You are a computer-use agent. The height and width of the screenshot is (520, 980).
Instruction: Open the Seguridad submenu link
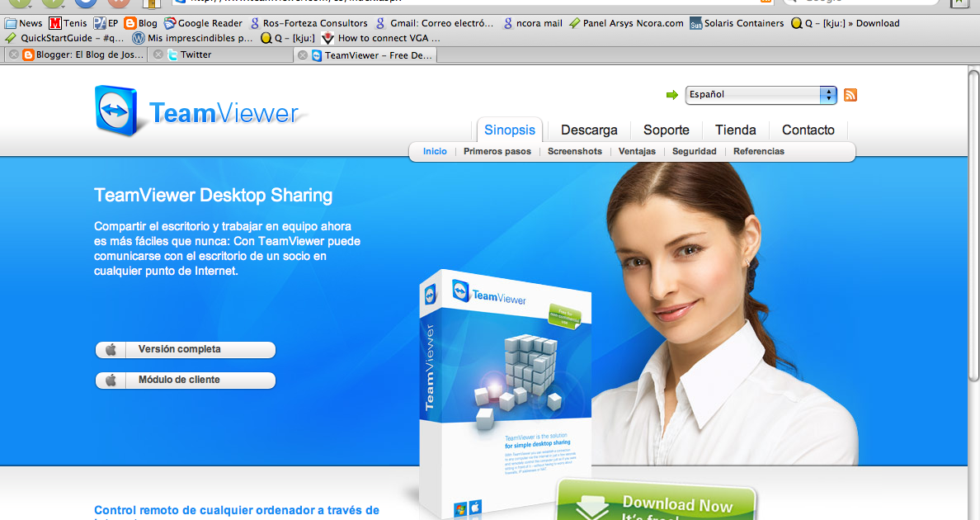pos(694,151)
